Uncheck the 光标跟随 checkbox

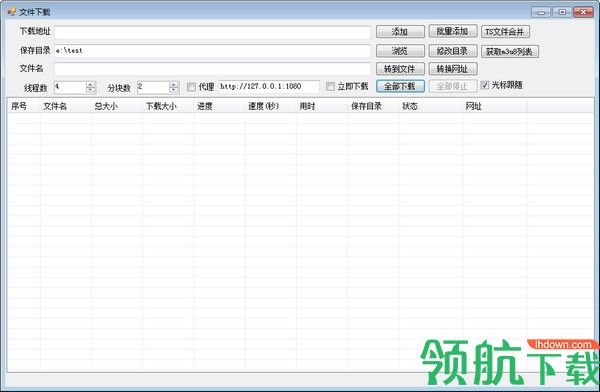484,85
